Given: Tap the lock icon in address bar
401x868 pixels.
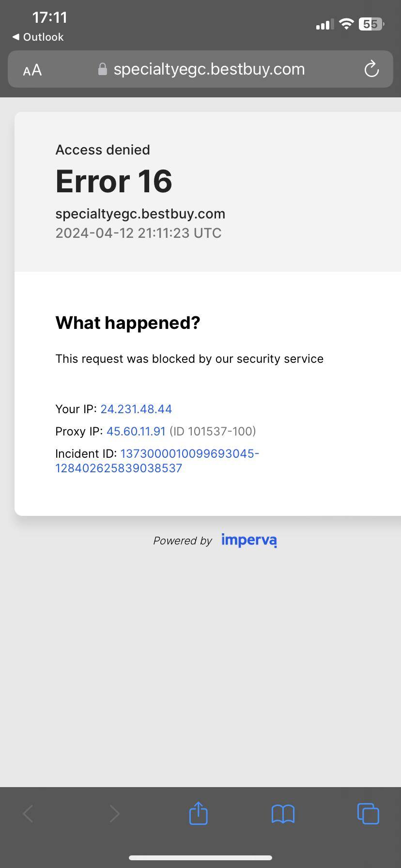Looking at the screenshot, I should (102, 69).
